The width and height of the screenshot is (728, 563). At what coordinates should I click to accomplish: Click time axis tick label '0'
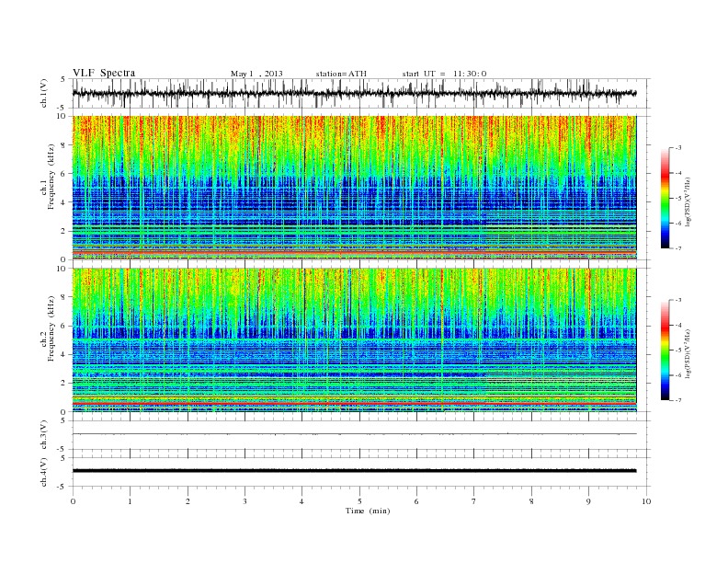[x=73, y=501]
